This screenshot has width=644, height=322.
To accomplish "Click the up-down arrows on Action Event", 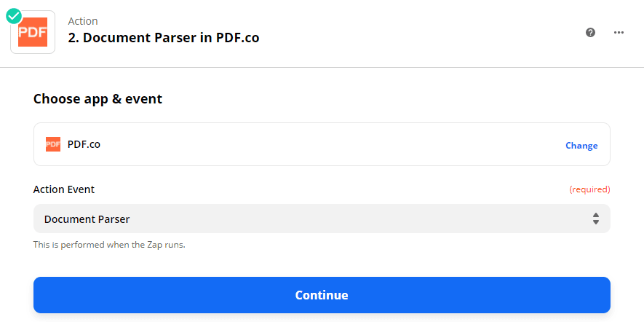I will pyautogui.click(x=595, y=219).
